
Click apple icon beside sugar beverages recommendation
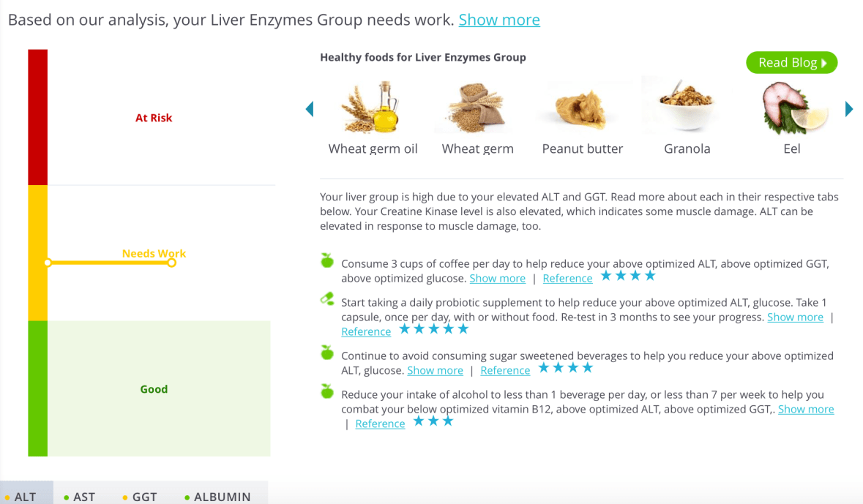click(327, 353)
